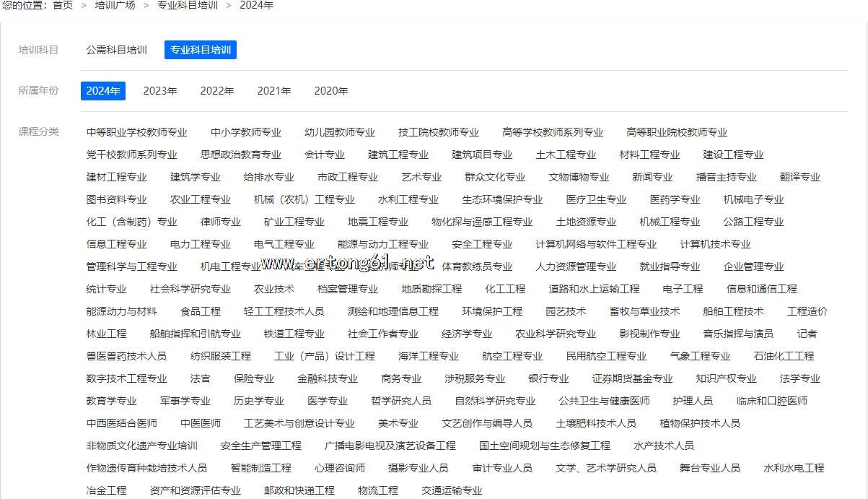Click the 首页 breadcrumb link
Image resolution: width=868 pixels, height=499 pixels.
tap(63, 5)
